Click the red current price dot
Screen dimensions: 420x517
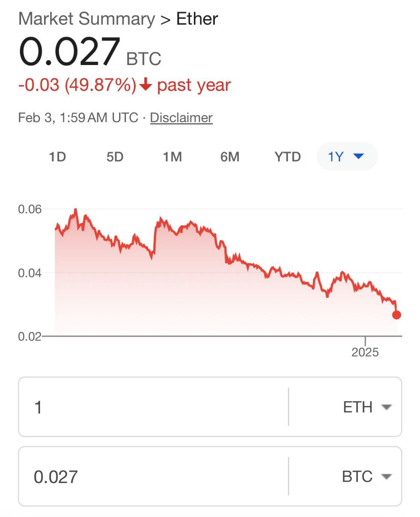[x=397, y=315]
